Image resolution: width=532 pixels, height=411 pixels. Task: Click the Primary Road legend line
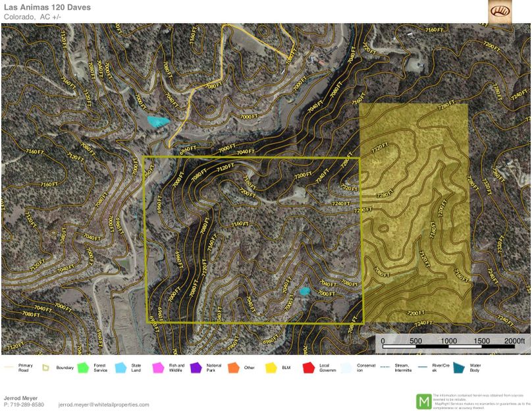[x=9, y=368]
